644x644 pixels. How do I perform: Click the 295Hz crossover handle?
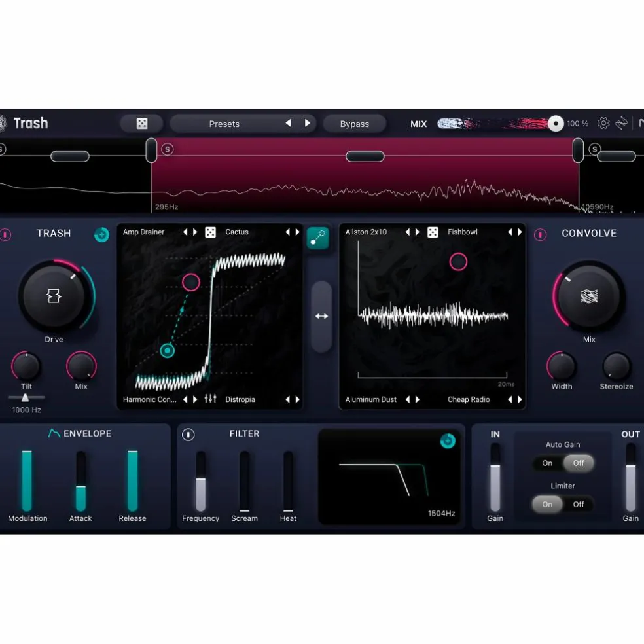(x=151, y=151)
